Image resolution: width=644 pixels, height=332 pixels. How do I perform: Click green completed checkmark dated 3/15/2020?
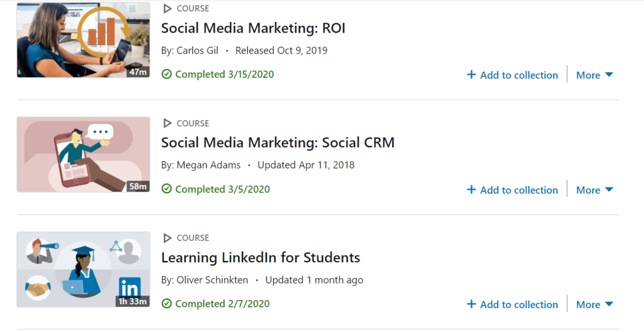coord(167,74)
